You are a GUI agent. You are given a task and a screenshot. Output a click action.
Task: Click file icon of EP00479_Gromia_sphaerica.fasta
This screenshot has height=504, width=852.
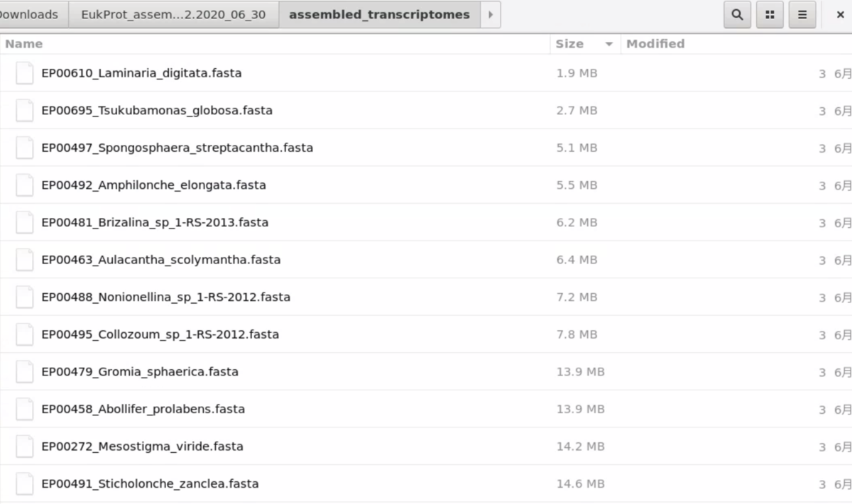click(25, 372)
